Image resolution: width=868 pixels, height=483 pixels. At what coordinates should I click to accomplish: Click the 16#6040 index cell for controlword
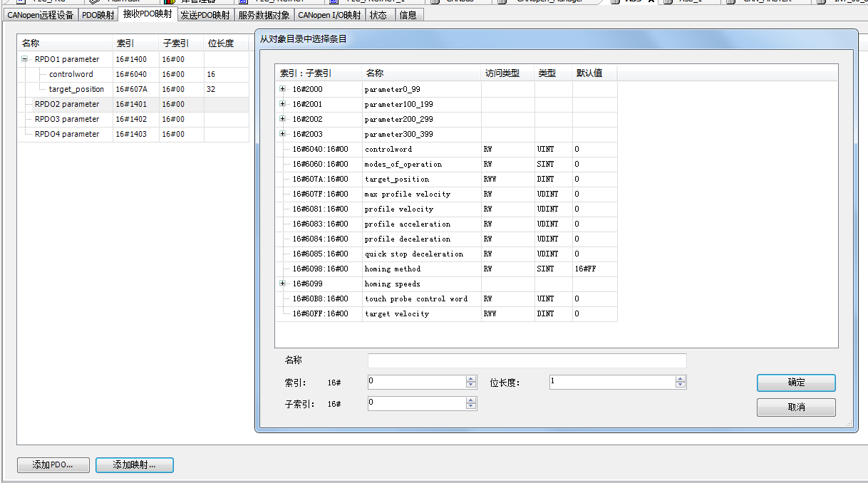click(x=135, y=74)
